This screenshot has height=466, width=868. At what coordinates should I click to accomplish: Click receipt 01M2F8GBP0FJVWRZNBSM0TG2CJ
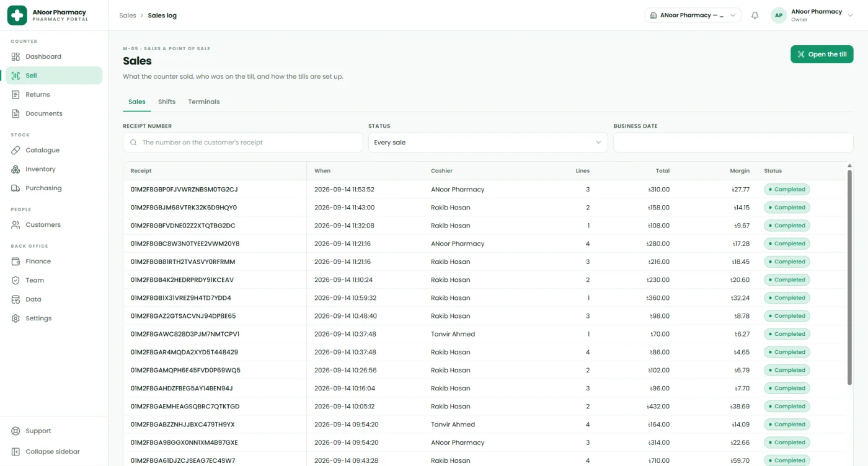pos(184,190)
